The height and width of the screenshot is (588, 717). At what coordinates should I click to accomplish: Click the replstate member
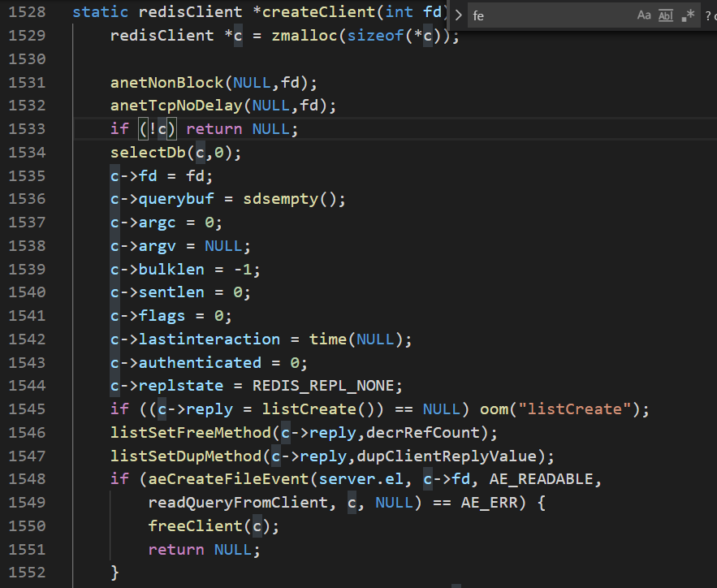point(181,386)
